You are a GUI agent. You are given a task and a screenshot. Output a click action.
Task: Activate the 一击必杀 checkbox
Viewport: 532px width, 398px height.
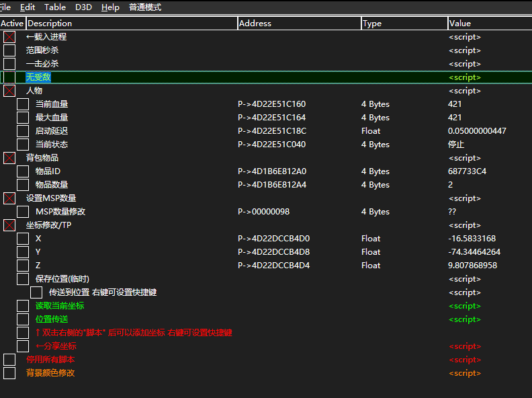(x=9, y=64)
